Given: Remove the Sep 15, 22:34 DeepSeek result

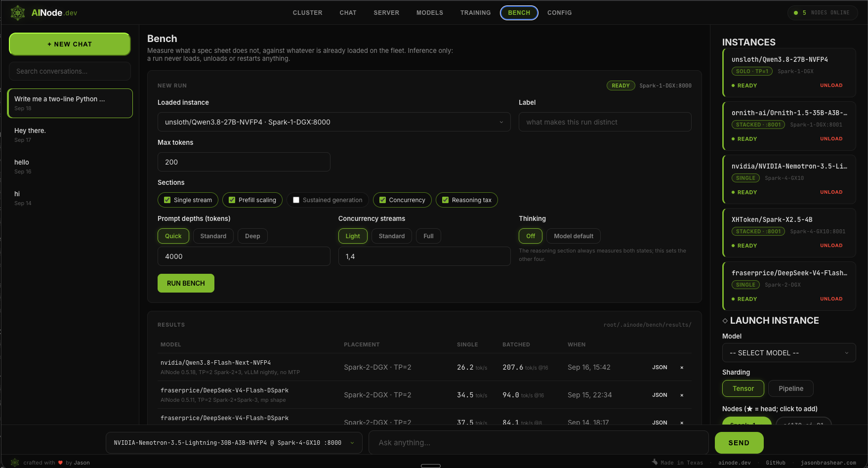Looking at the screenshot, I should (x=682, y=395).
